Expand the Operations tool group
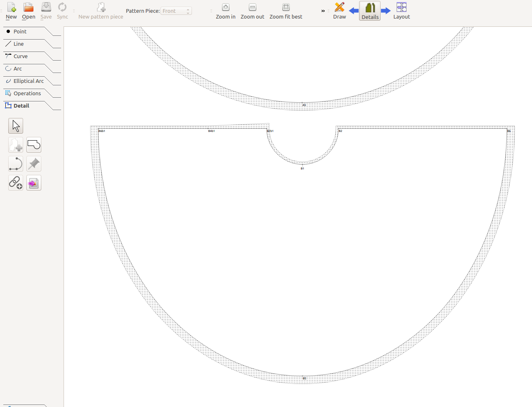This screenshot has width=532, height=407. tap(27, 94)
